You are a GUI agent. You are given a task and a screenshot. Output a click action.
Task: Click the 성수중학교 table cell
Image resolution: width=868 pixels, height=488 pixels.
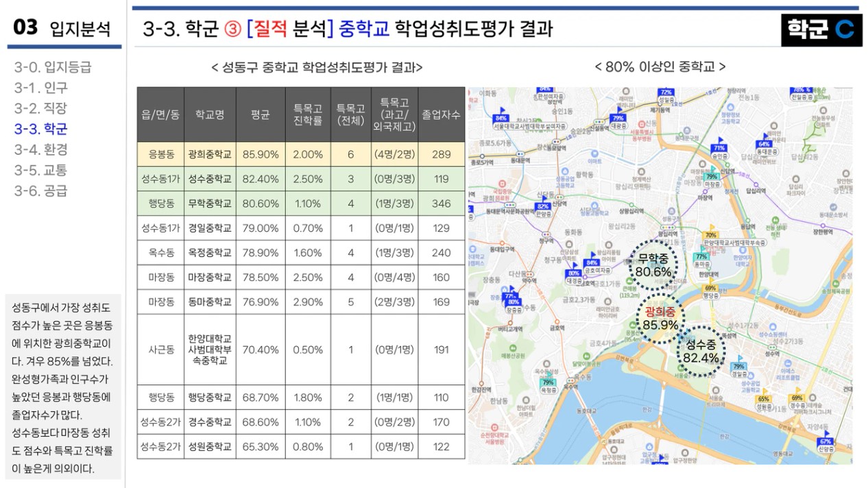point(210,179)
